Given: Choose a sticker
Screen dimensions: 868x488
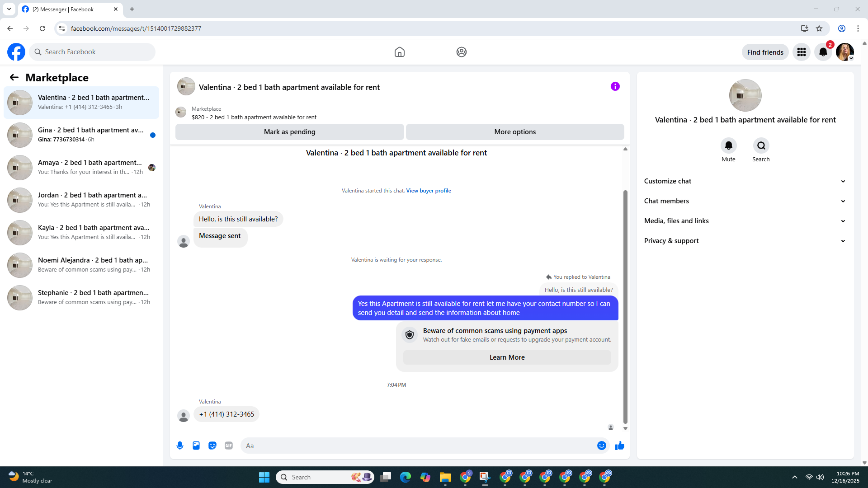Looking at the screenshot, I should tap(212, 446).
